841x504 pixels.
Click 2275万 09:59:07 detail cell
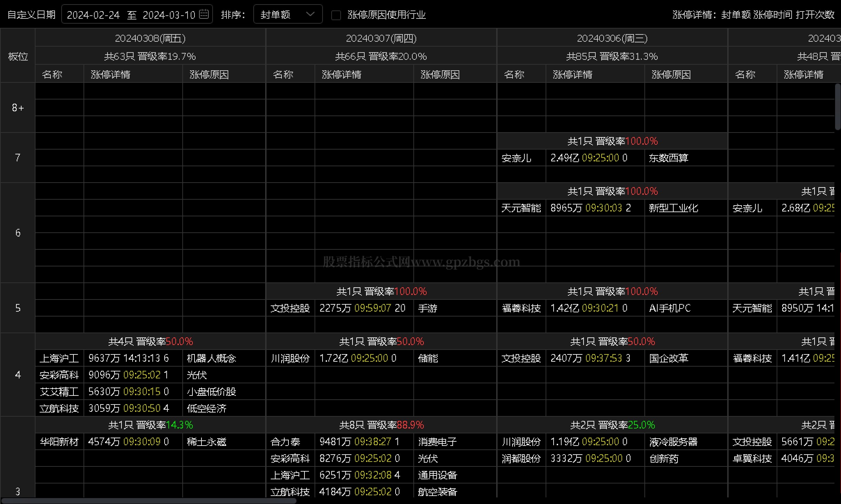[364, 308]
